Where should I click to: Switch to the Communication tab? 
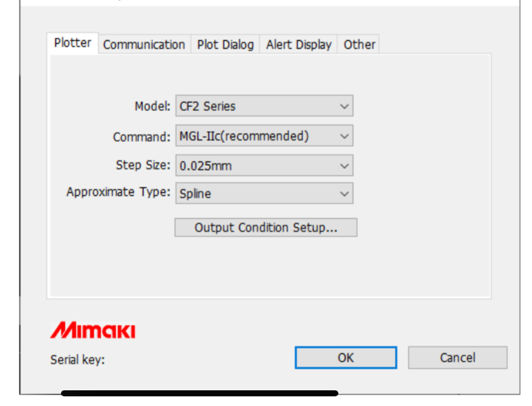click(x=144, y=45)
